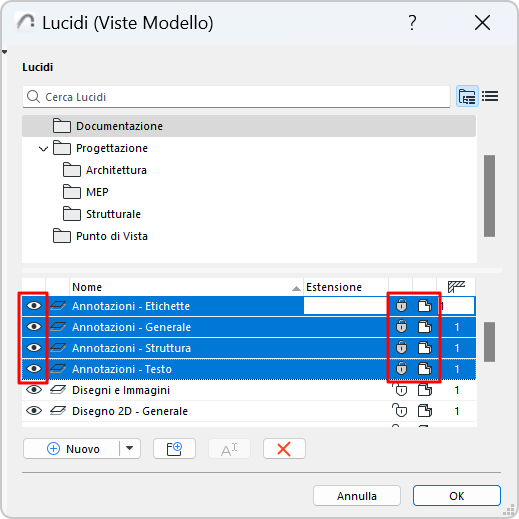This screenshot has width=519, height=519.
Task: Toggle lock on Annotazioni - Etichette layer
Action: (x=401, y=306)
